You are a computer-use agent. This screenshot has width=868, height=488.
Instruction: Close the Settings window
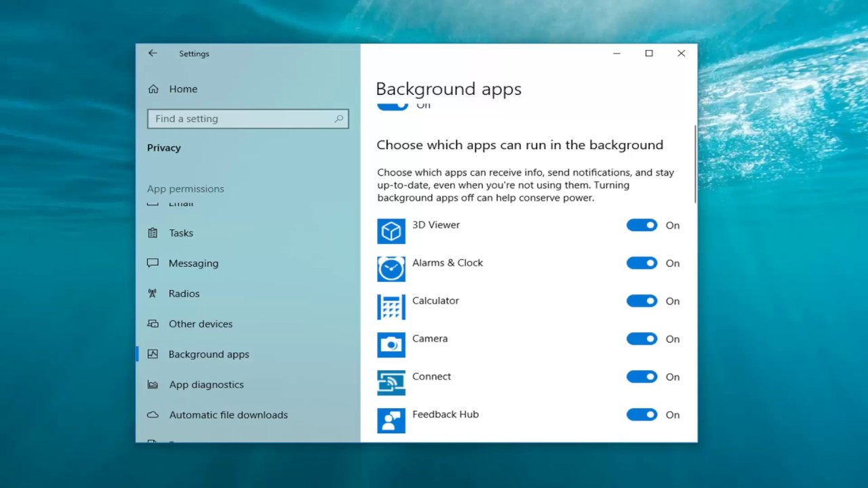(x=681, y=54)
